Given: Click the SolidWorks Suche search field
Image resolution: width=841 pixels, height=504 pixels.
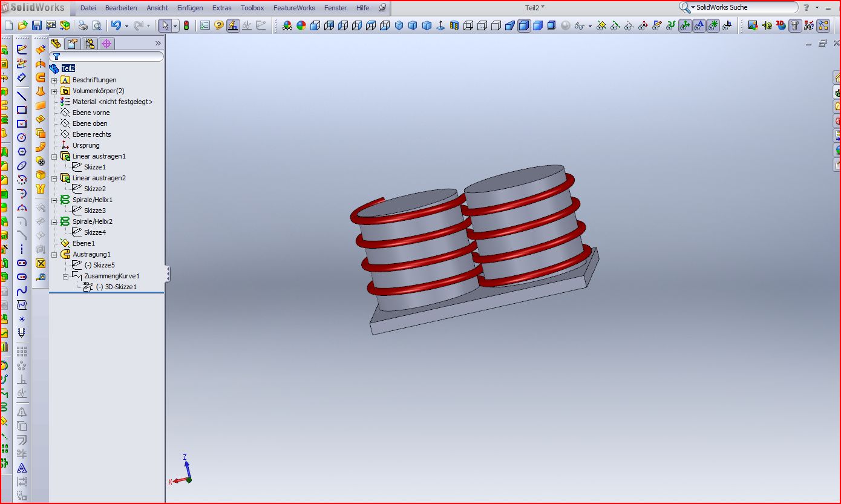Looking at the screenshot, I should tap(744, 7).
